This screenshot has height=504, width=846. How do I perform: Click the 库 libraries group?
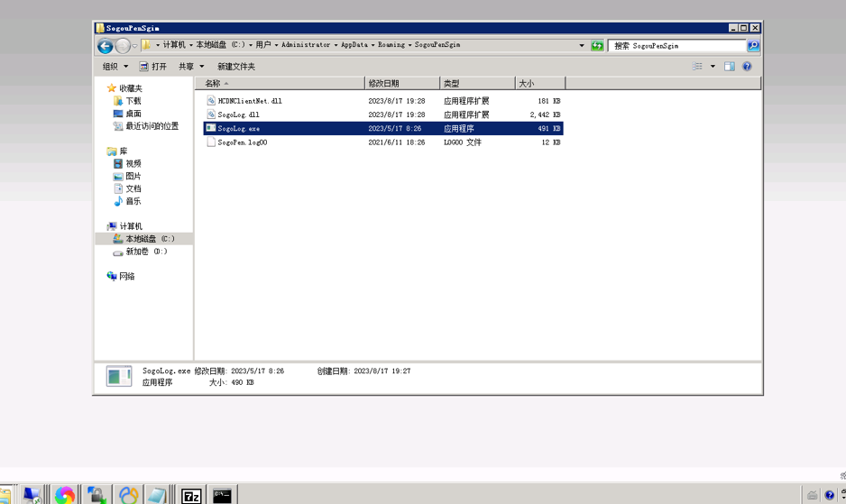[117, 151]
